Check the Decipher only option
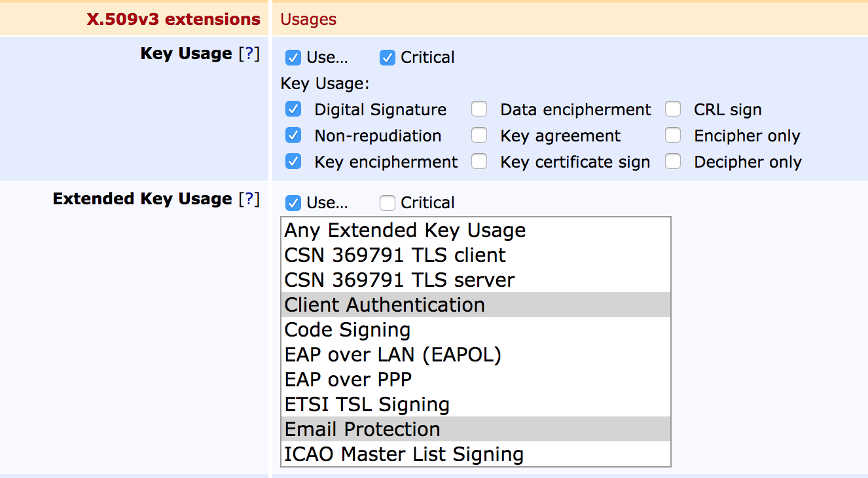Image resolution: width=868 pixels, height=478 pixels. point(674,162)
